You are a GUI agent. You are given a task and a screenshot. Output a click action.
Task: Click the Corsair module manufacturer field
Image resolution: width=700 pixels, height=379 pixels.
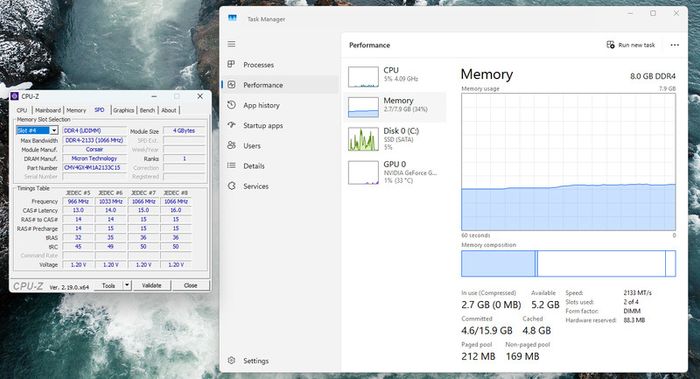[x=94, y=150]
